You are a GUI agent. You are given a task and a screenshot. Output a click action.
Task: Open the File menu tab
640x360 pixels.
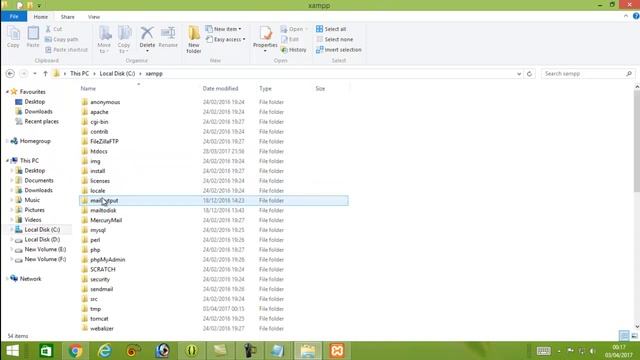pyautogui.click(x=14, y=16)
